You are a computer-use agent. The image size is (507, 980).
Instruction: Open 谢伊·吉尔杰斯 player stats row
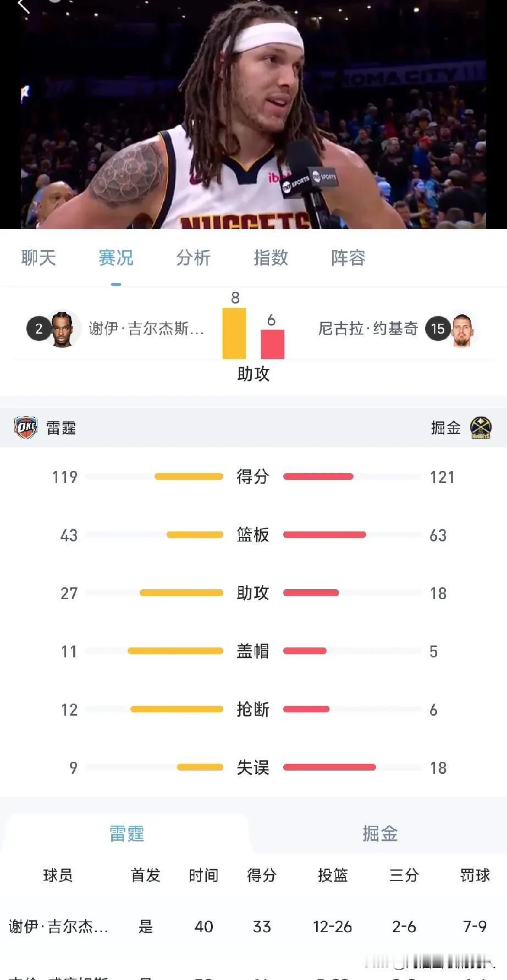(253, 927)
